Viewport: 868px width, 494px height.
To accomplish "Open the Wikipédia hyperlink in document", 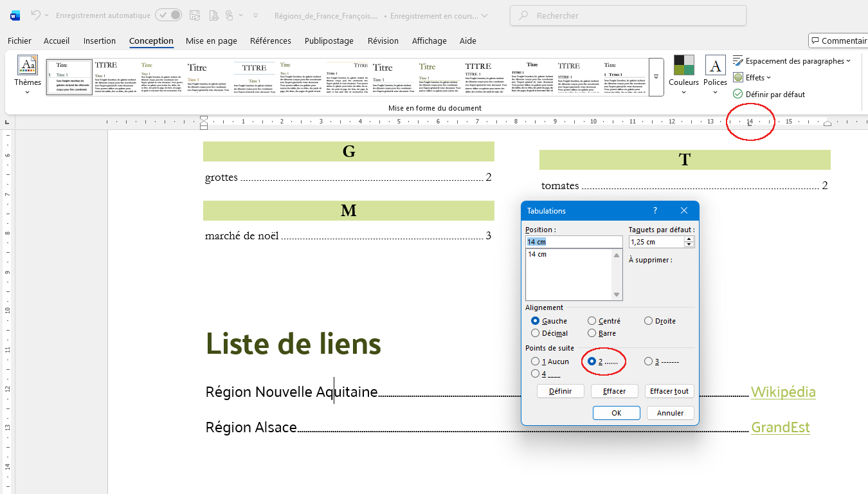I will coord(782,392).
